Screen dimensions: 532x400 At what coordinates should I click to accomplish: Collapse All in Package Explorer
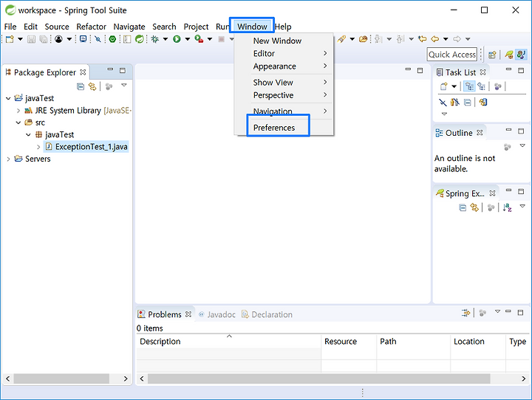point(81,87)
